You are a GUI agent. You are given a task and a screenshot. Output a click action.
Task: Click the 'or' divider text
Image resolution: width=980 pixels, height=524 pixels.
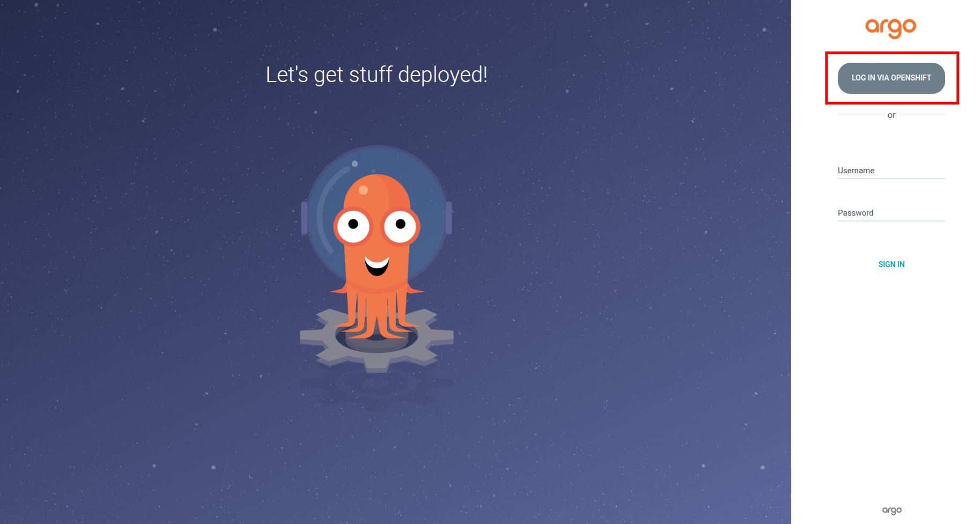coord(891,115)
